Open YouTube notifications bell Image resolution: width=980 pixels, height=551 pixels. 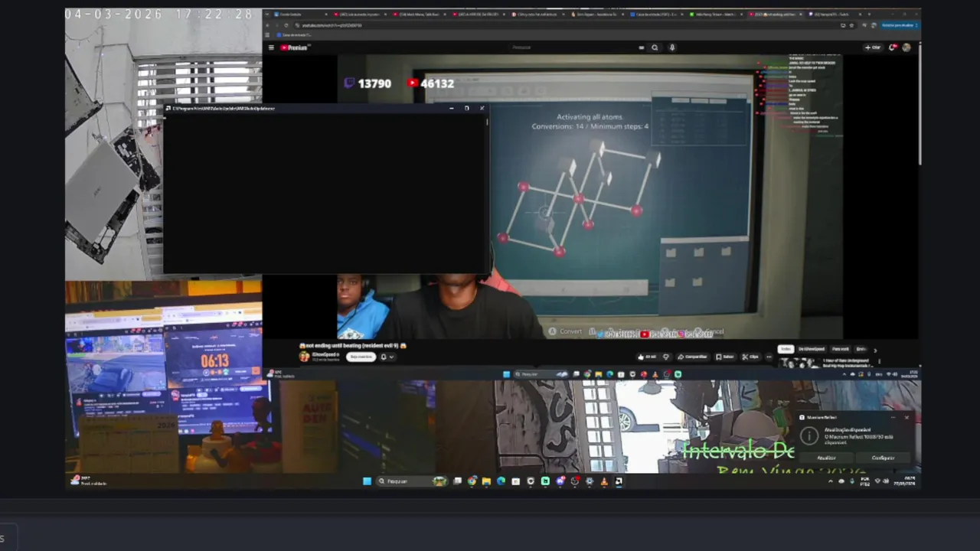pos(892,47)
